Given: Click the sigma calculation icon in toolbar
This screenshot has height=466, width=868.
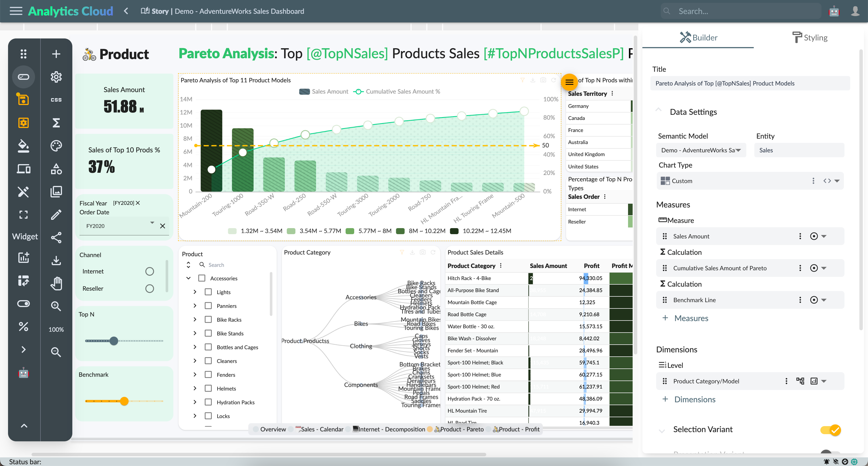Looking at the screenshot, I should coord(56,123).
